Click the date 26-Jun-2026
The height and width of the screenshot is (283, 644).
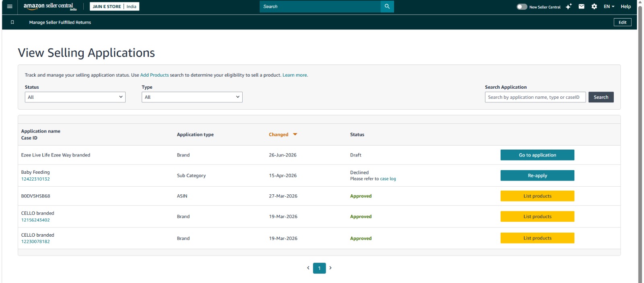pyautogui.click(x=283, y=155)
